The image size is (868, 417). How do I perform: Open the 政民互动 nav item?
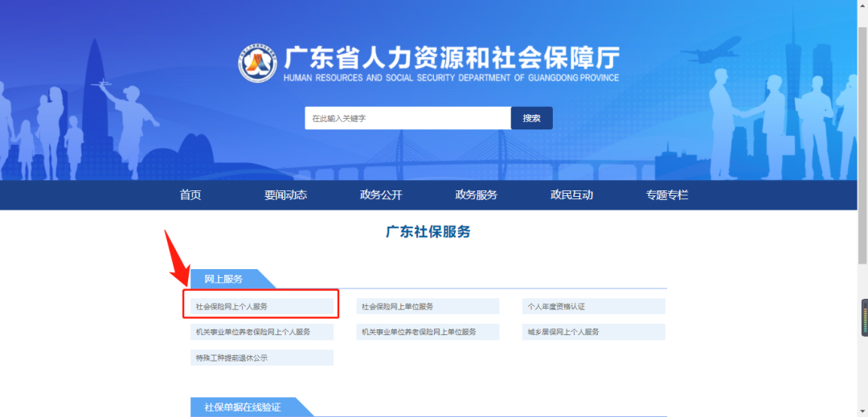(571, 194)
